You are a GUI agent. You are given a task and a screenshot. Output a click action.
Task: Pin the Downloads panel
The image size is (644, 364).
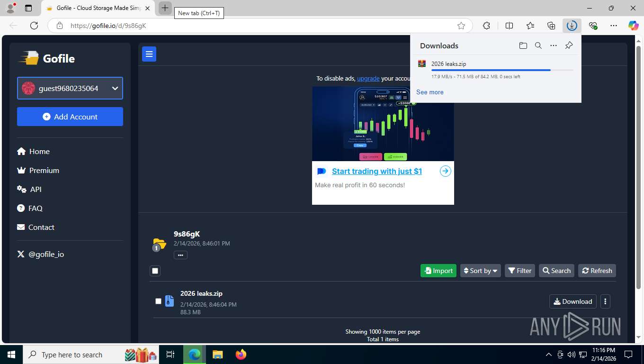pos(569,45)
